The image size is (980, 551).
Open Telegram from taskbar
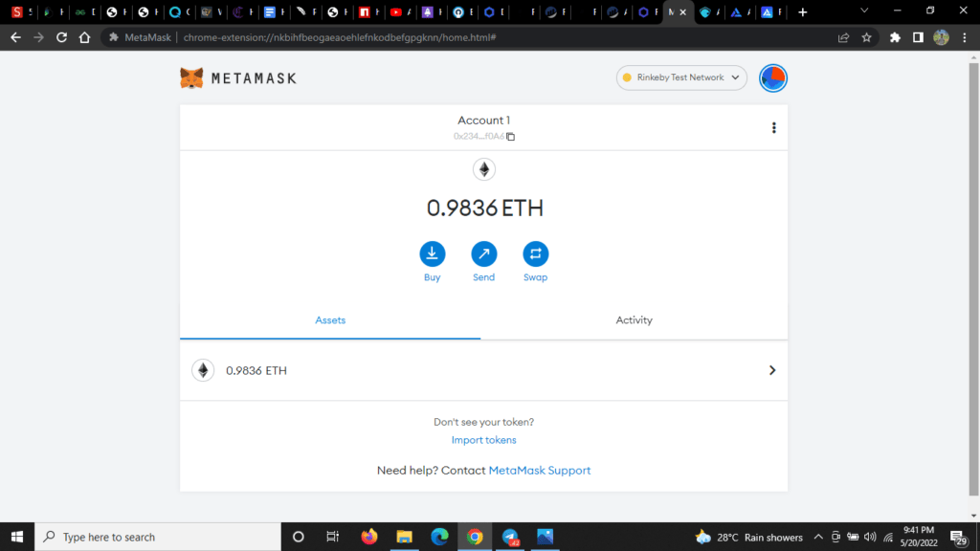[510, 537]
